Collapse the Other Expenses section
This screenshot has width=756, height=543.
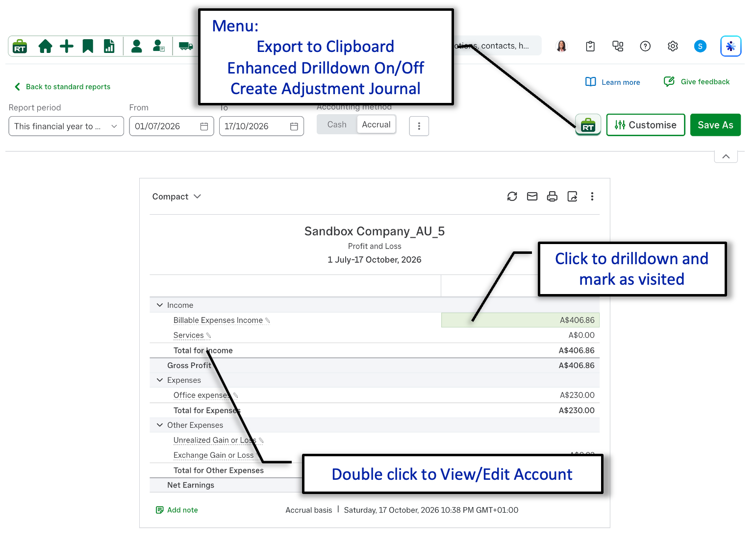(x=159, y=425)
